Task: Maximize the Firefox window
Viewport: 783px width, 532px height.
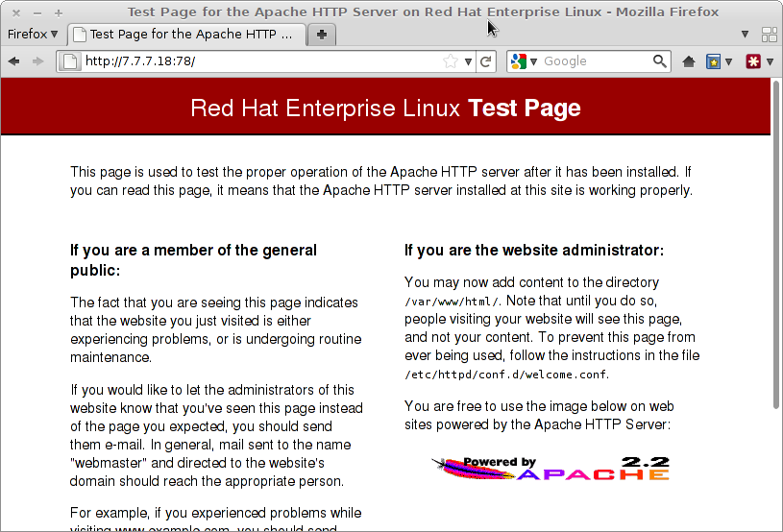Action: point(59,12)
